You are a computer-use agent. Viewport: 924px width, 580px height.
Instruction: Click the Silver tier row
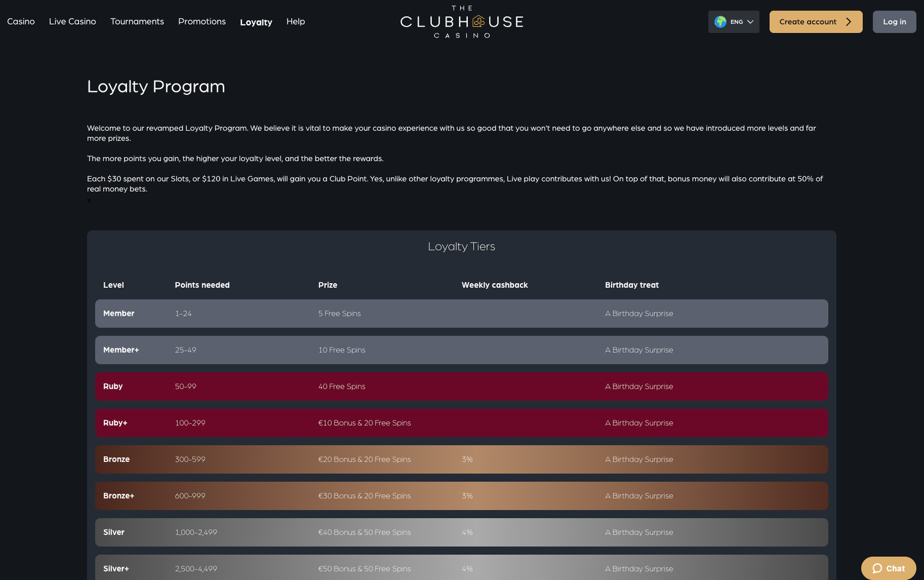[x=461, y=532]
